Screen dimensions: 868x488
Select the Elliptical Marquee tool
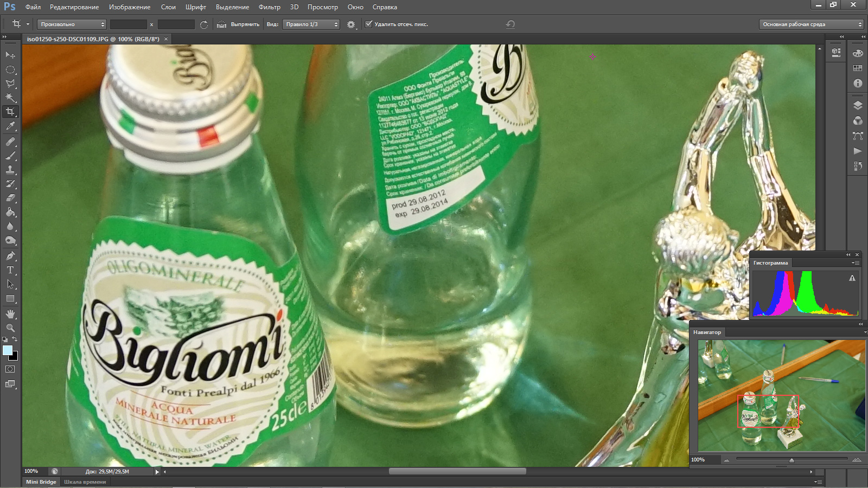point(10,69)
